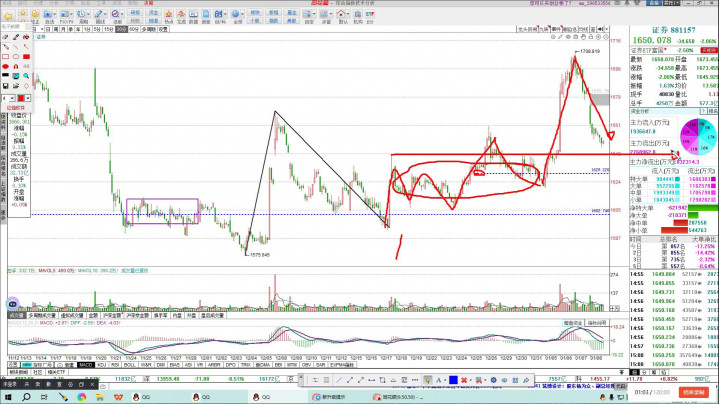This screenshot has height=404, width=719.
Task: Select the brush pen tool in palette
Action: coord(16,37)
